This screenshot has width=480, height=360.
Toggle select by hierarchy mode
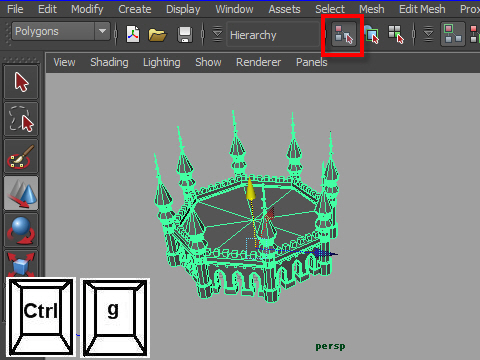pos(343,34)
